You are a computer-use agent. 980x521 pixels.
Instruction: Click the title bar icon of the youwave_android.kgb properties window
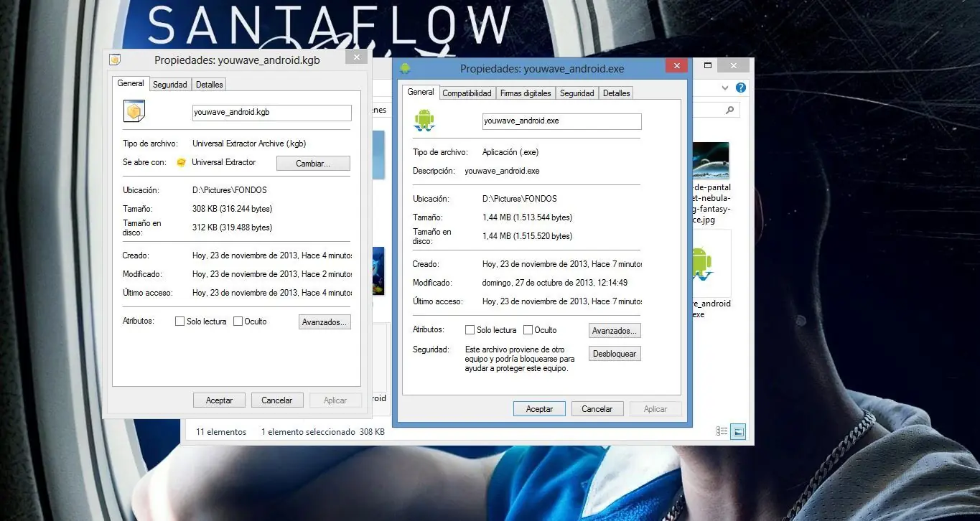[x=115, y=60]
